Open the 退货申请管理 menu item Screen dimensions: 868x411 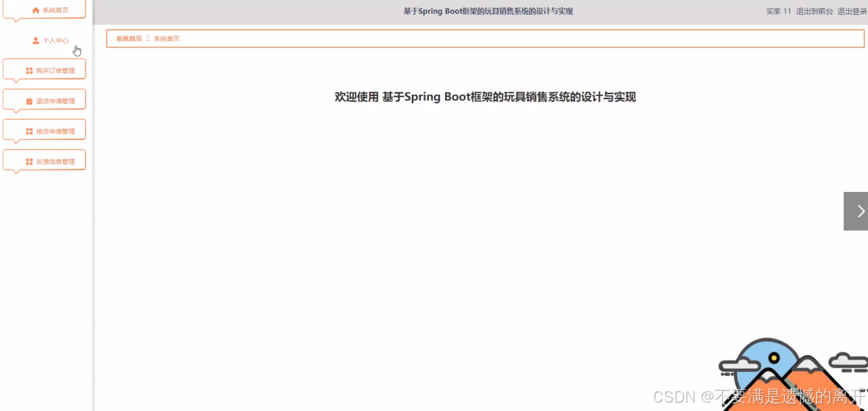click(45, 101)
